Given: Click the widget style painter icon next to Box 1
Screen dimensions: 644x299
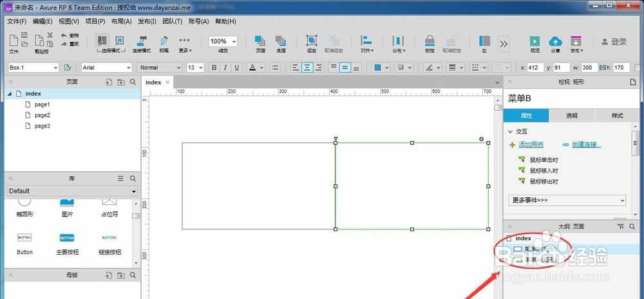Looking at the screenshot, I should click(x=68, y=68).
